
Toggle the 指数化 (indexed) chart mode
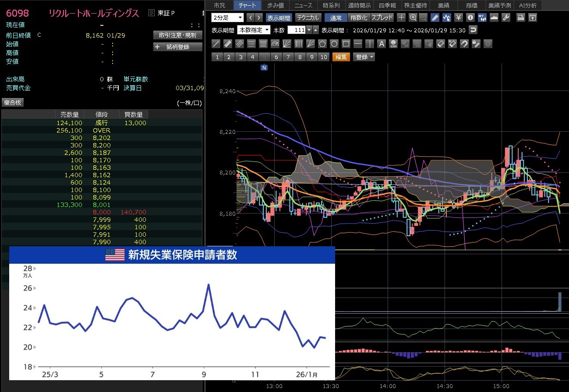[x=359, y=18]
